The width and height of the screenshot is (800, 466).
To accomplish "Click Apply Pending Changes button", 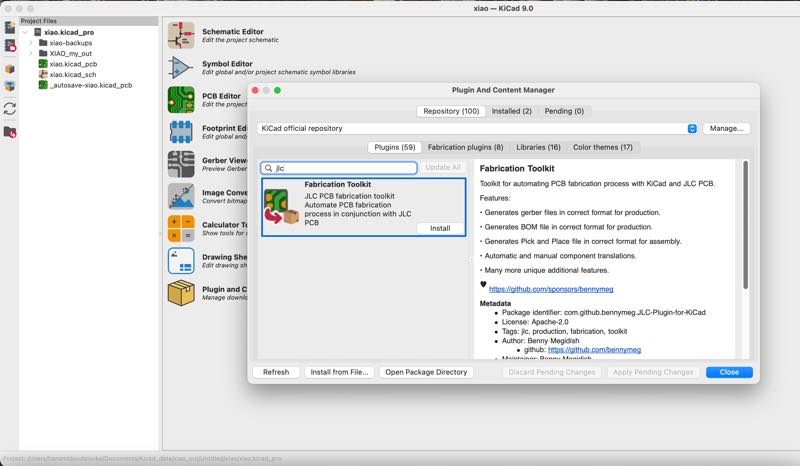I will click(653, 372).
